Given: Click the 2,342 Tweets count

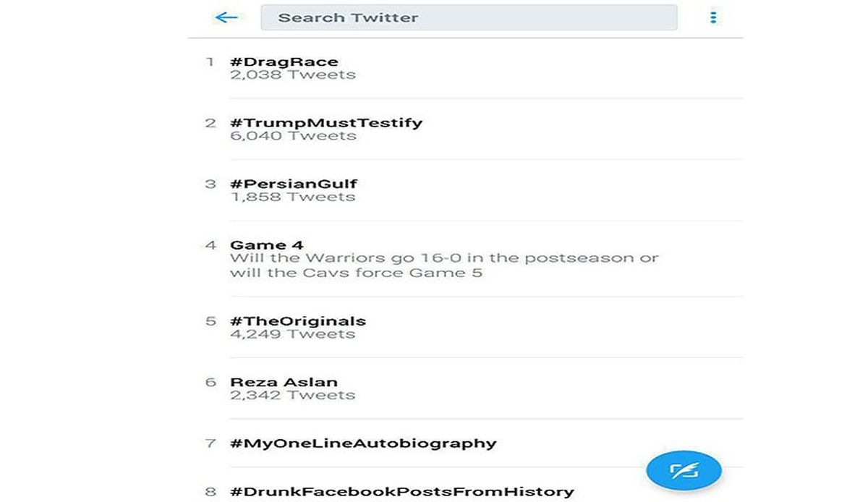Looking at the screenshot, I should coord(293,395).
